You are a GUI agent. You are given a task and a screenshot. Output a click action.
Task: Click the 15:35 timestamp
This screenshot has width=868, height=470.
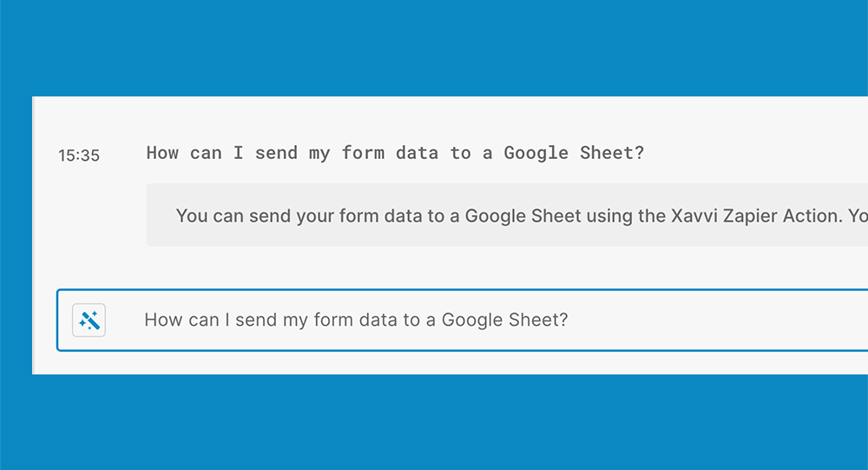(79, 156)
